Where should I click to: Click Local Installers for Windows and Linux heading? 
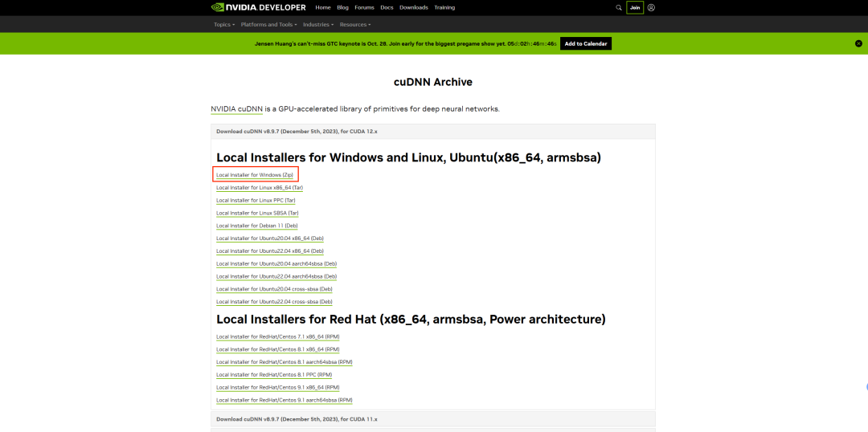click(408, 158)
